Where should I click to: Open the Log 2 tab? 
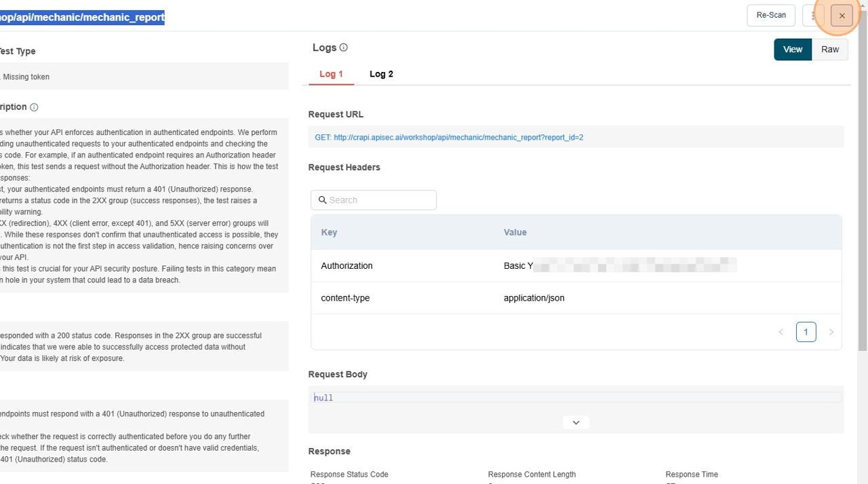click(381, 74)
